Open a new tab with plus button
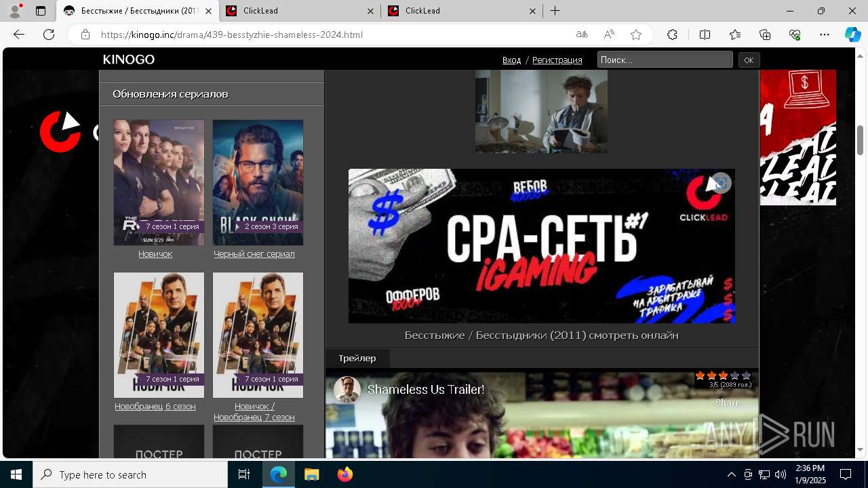The image size is (868, 488). click(555, 11)
